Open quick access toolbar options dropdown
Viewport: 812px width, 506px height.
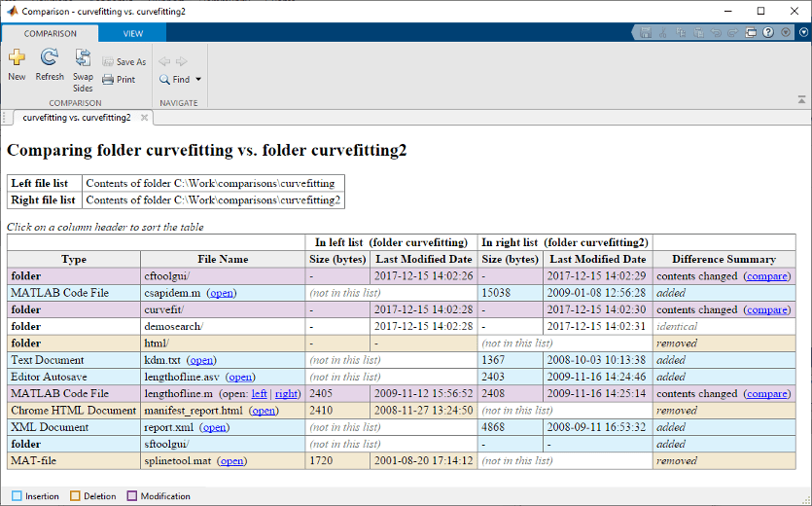point(786,33)
